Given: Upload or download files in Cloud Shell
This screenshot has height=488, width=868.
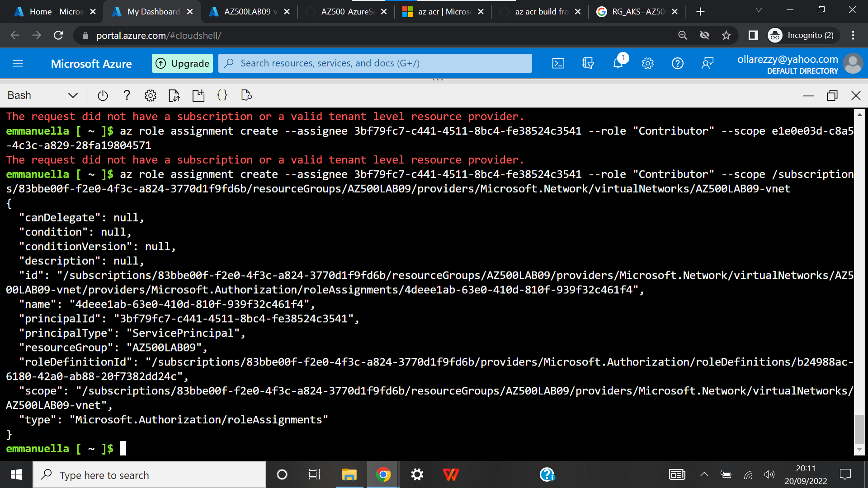Looking at the screenshot, I should tap(174, 95).
